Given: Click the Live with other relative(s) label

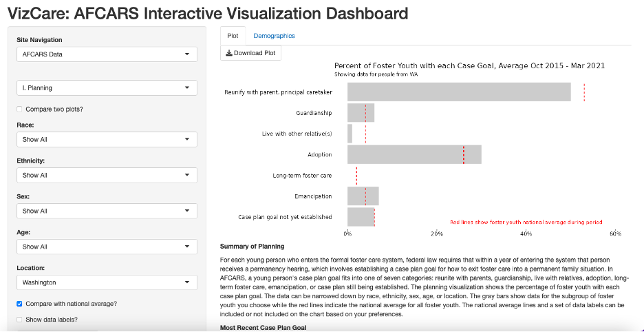Looking at the screenshot, I should 297,134.
